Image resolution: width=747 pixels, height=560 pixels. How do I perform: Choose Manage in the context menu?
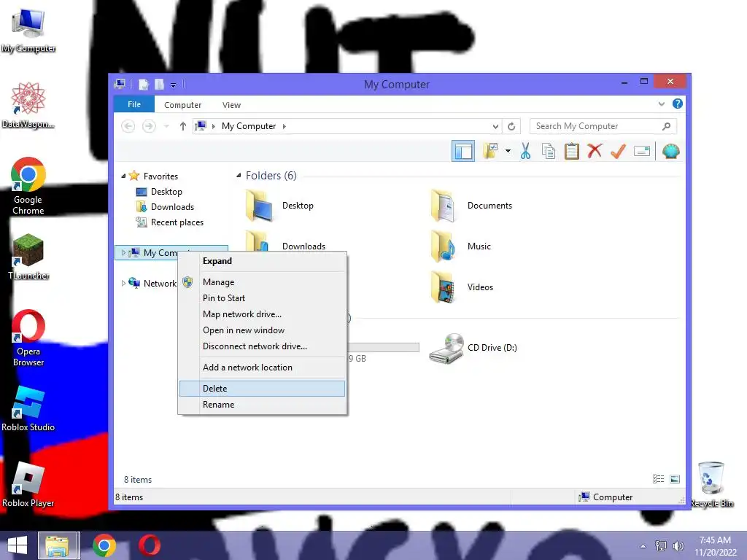[262, 282]
